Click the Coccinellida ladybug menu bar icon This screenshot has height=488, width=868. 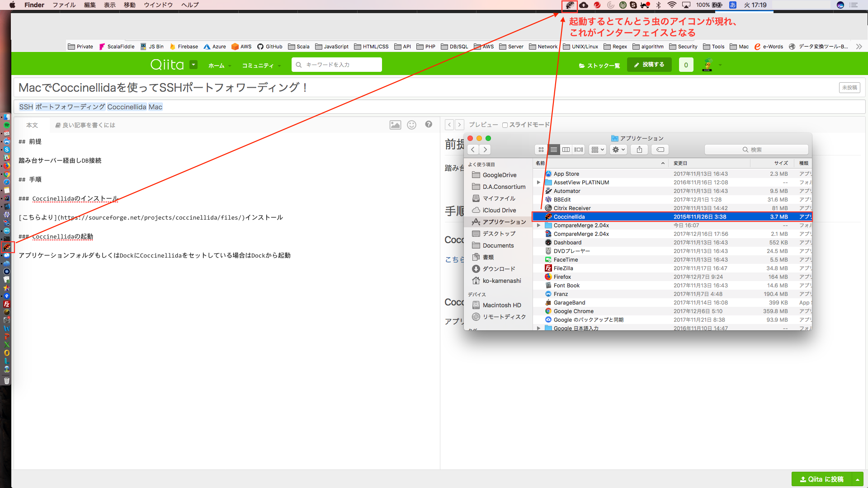click(x=570, y=5)
